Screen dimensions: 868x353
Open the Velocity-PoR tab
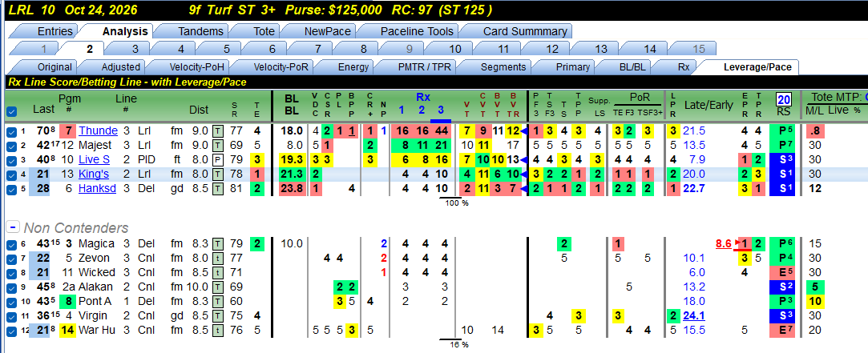tap(280, 67)
